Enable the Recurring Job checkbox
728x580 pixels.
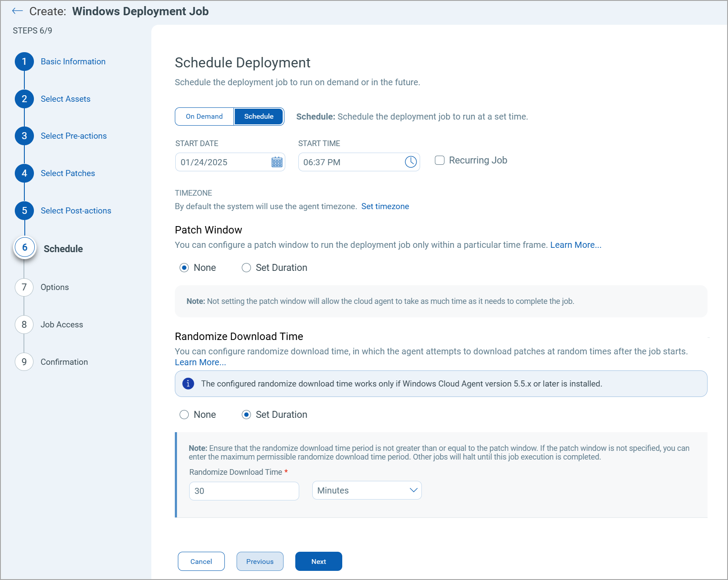pyautogui.click(x=439, y=160)
